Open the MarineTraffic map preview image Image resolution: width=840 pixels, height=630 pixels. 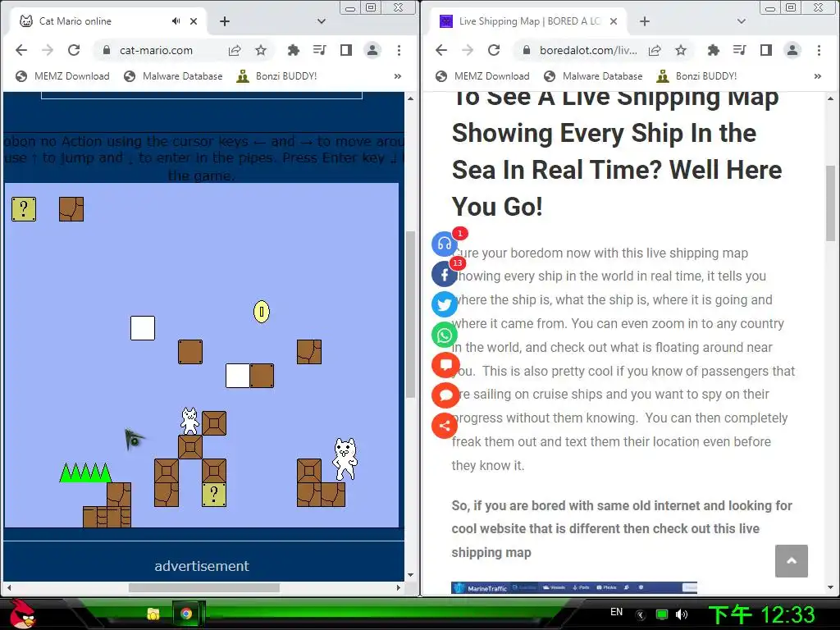point(573,587)
